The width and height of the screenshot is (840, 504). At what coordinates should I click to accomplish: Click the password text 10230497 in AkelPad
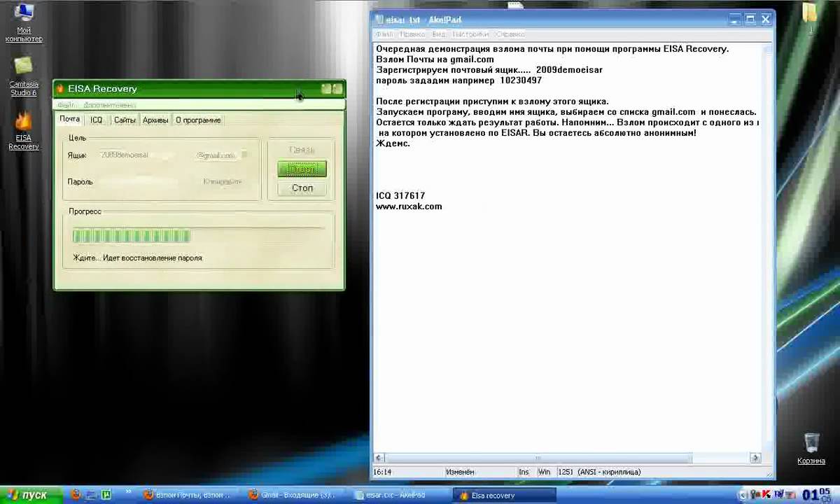pos(521,80)
